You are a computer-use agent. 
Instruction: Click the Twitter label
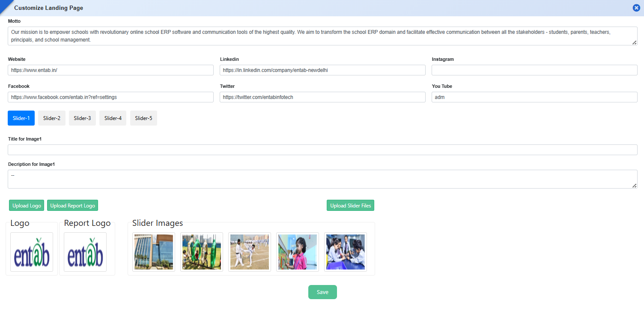[227, 86]
